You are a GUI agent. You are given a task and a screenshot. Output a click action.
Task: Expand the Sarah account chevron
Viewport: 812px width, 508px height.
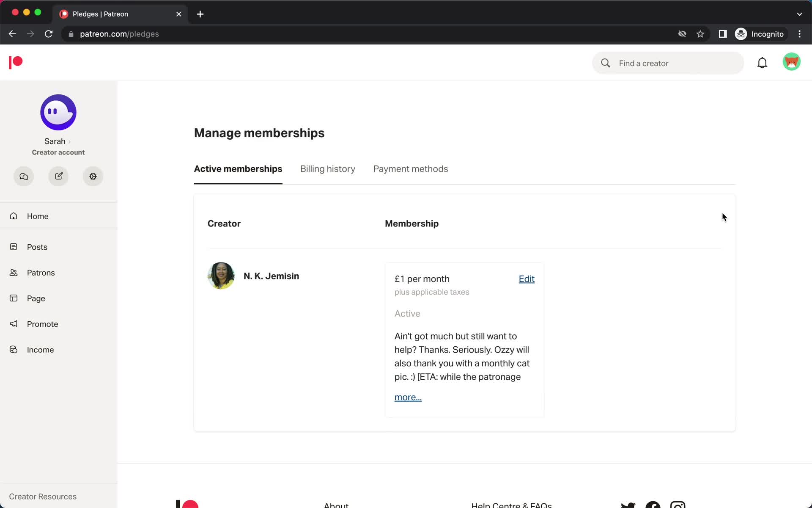click(x=69, y=142)
